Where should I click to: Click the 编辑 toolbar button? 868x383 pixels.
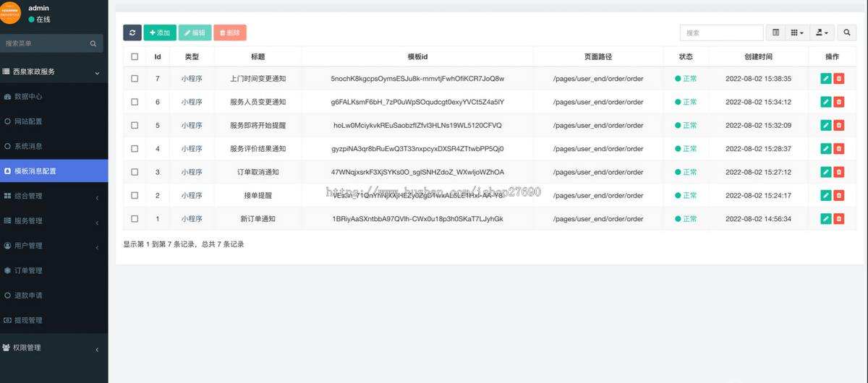pyautogui.click(x=195, y=33)
